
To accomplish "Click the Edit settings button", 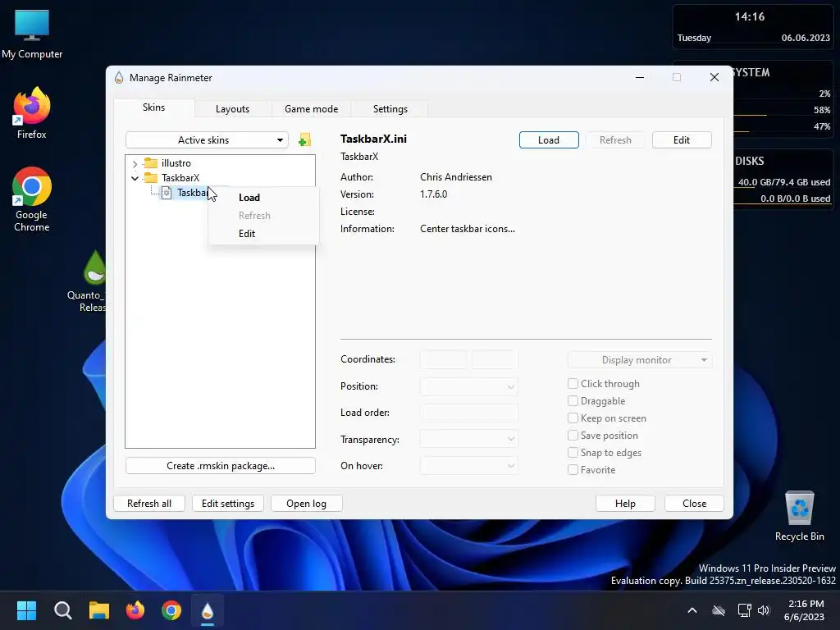I will coord(228,504).
